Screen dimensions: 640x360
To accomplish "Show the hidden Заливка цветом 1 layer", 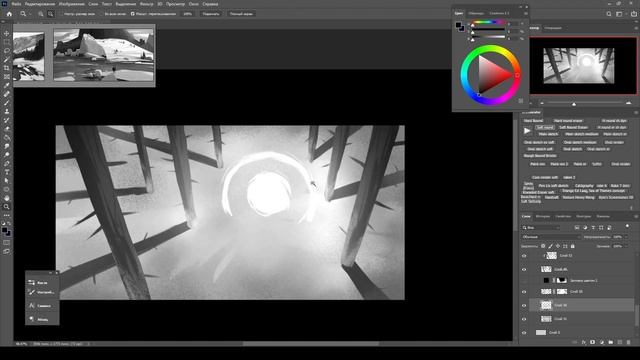I will coord(524,280).
